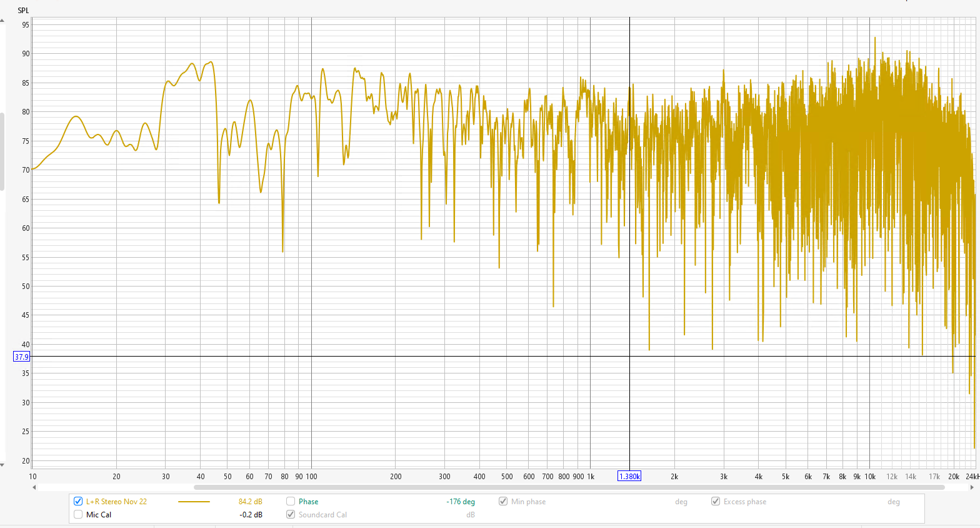Click the 84.2 dB trace readout

pos(250,502)
